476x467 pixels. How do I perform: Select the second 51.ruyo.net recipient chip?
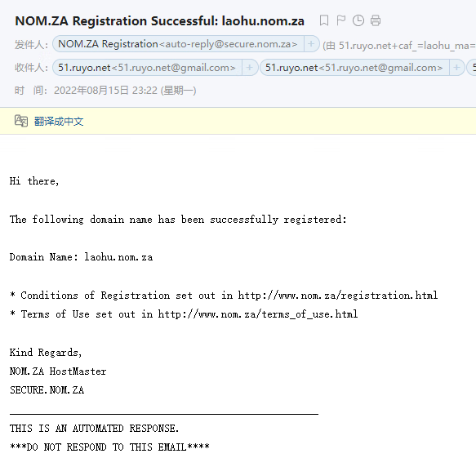click(354, 68)
